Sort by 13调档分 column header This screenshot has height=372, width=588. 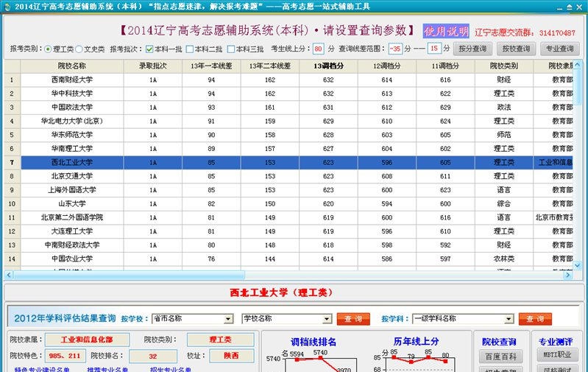click(328, 66)
